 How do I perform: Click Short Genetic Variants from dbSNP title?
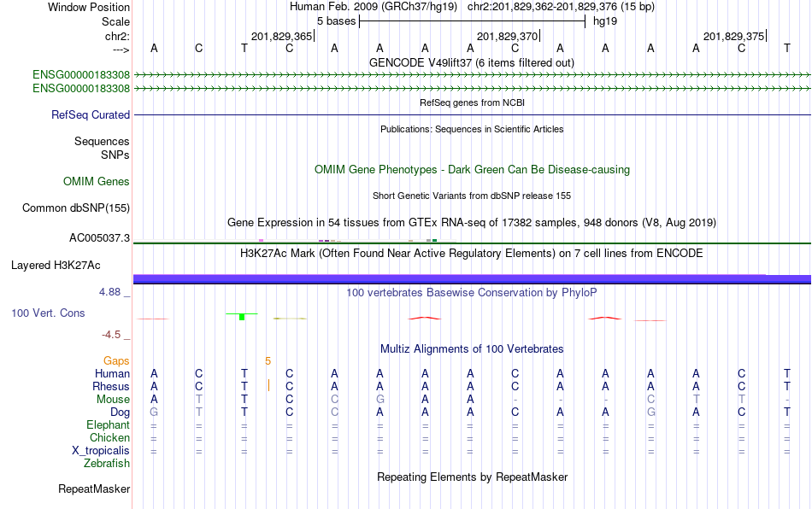[472, 196]
